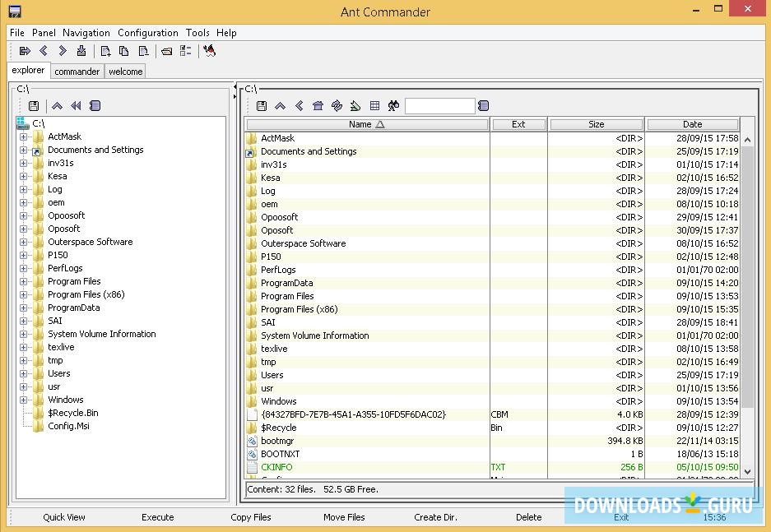Click the double left arrow in left panel

point(76,106)
